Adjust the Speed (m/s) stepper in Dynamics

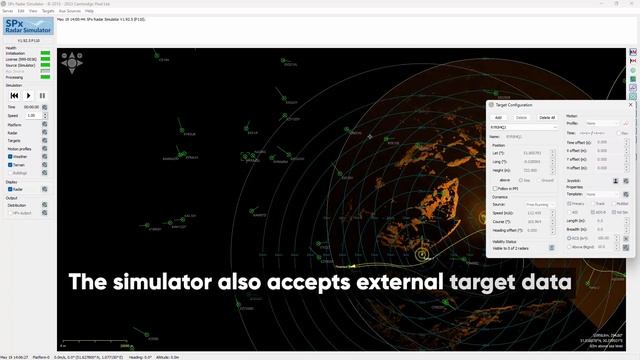553,213
